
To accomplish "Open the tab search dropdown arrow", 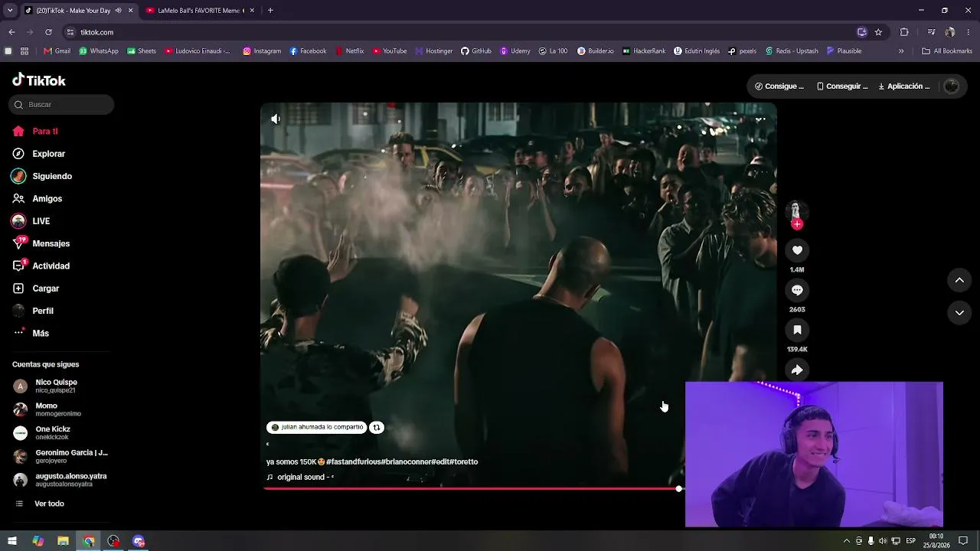I will coord(10,11).
